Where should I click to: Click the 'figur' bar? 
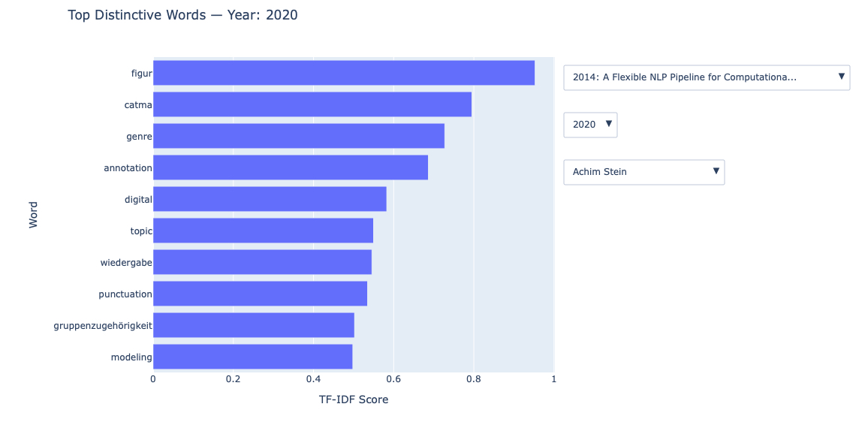tap(343, 74)
